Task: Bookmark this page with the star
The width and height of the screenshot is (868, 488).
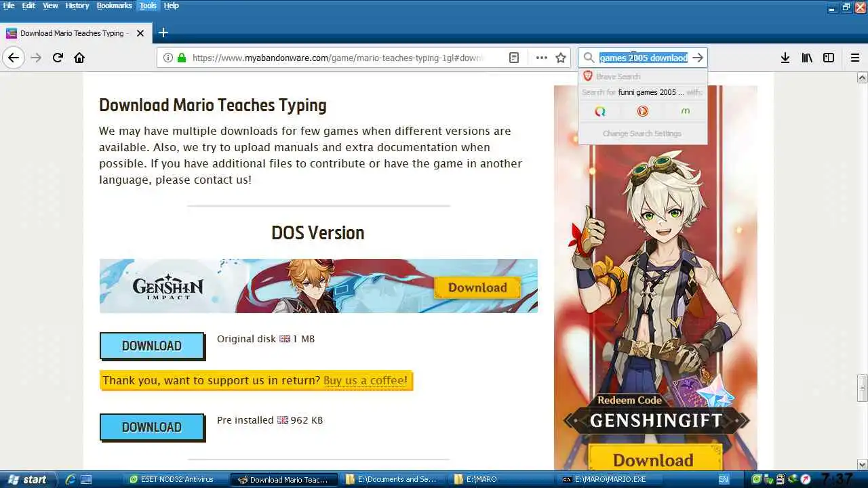Action: (561, 58)
